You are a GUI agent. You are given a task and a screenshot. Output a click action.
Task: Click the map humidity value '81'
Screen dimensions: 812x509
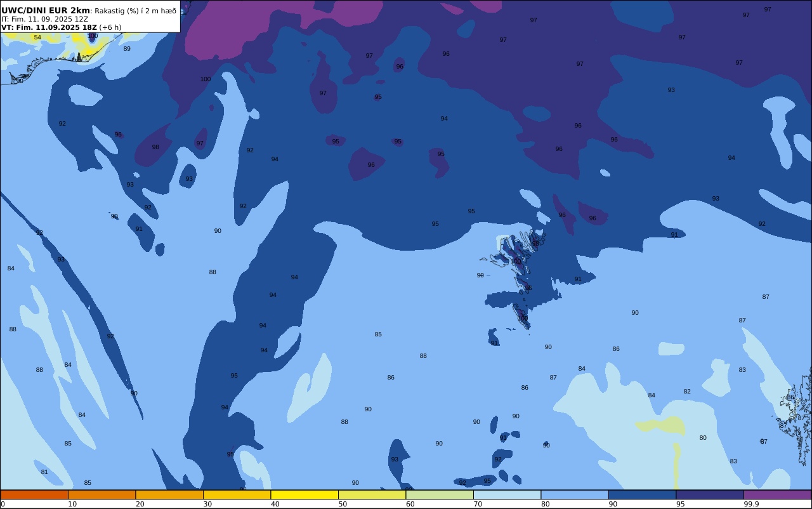click(44, 472)
